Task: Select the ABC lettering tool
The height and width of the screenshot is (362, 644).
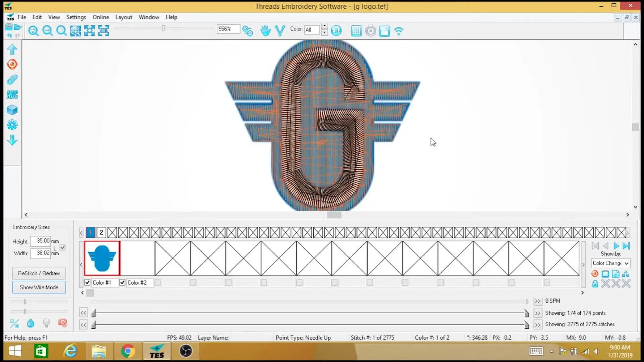Action: coord(12,95)
